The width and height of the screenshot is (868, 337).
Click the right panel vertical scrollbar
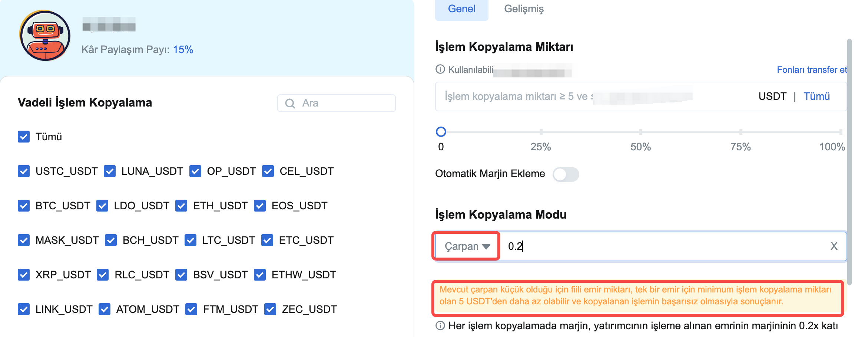coord(849,161)
